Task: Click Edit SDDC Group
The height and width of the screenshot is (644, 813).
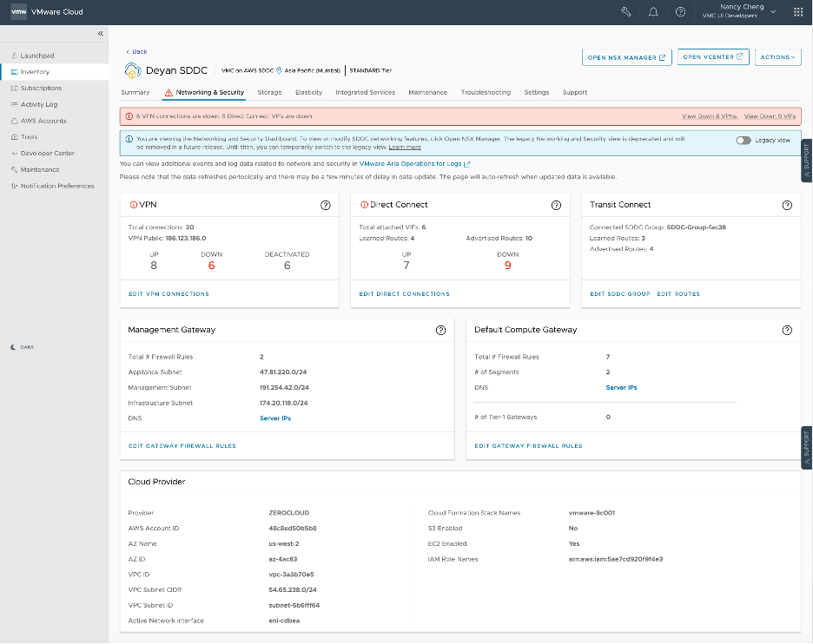Action: [x=620, y=293]
